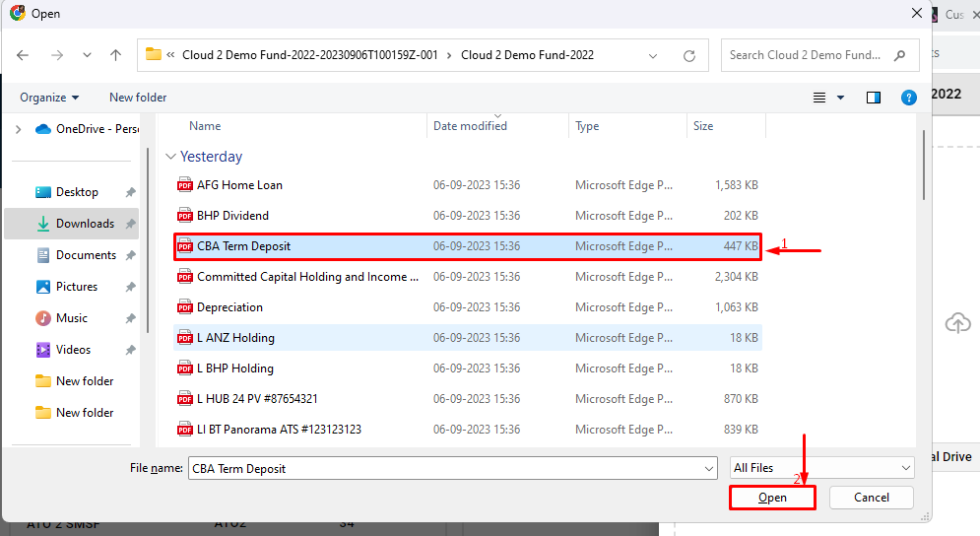Select L HUB 24 PV #87654321 file
The image size is (980, 536).
[x=468, y=399]
